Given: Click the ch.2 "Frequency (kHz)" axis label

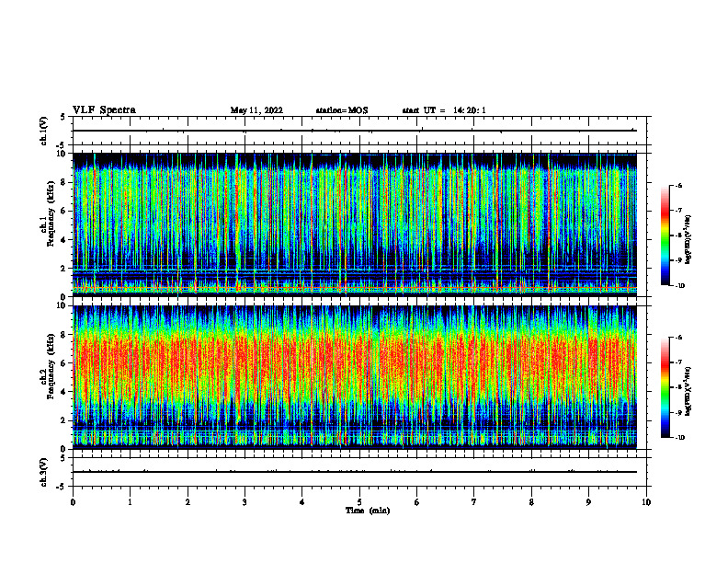Looking at the screenshot, I should tap(51, 366).
